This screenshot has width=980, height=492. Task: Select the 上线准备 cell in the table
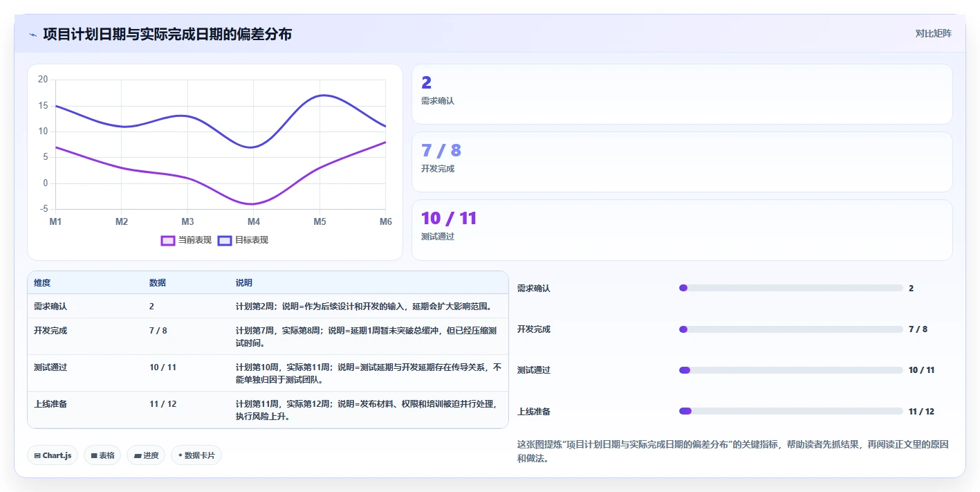pyautogui.click(x=50, y=403)
